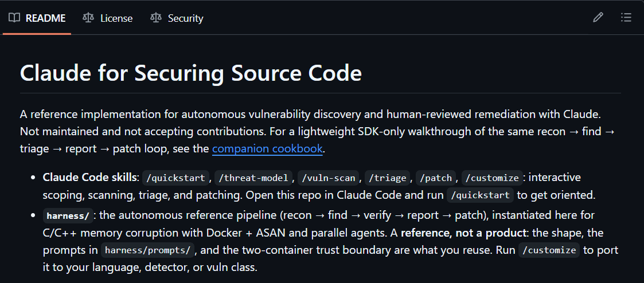Click the /vuln-scan code label
This screenshot has height=283, width=644.
[x=329, y=178]
